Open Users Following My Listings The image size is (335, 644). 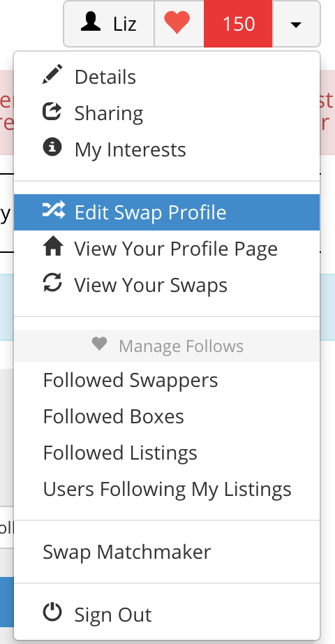coord(167,489)
